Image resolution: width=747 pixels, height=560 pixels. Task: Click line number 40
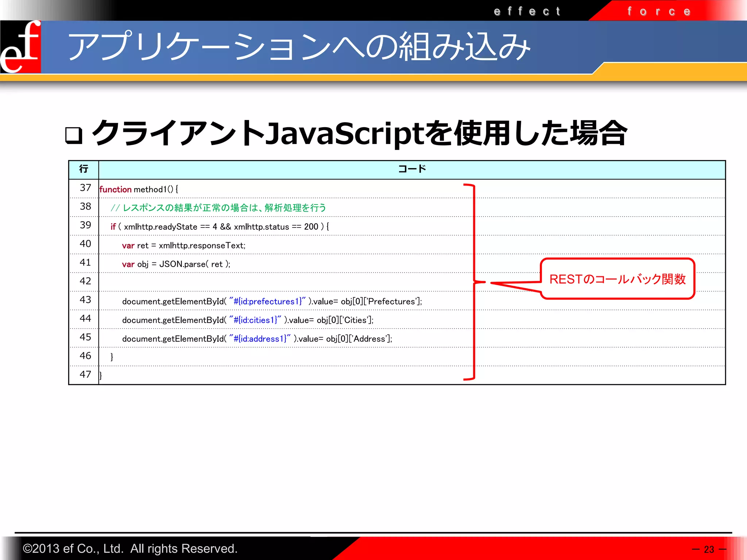pos(85,244)
